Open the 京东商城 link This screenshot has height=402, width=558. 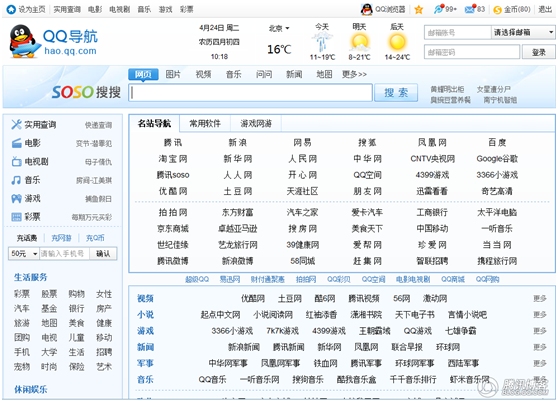173,228
